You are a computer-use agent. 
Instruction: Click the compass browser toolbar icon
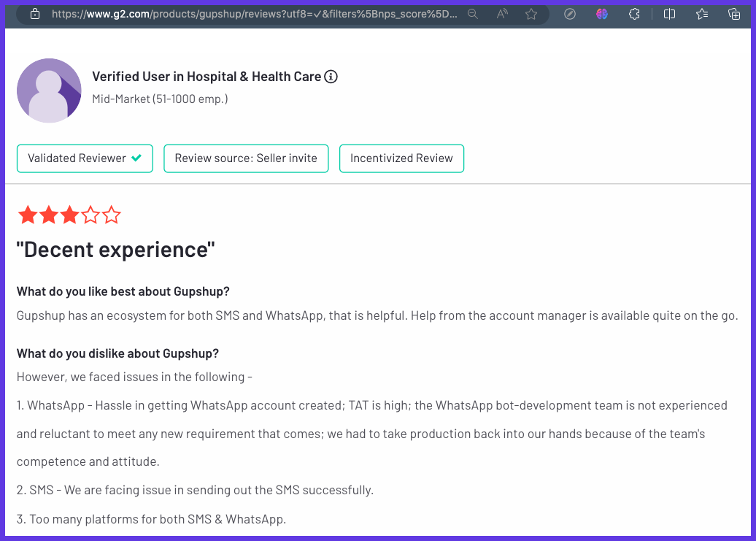tap(570, 14)
